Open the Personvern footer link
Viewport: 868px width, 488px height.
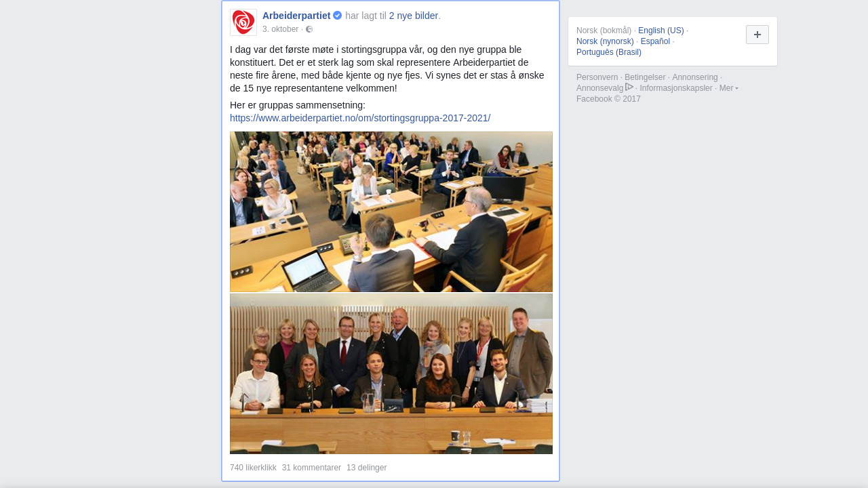click(597, 77)
